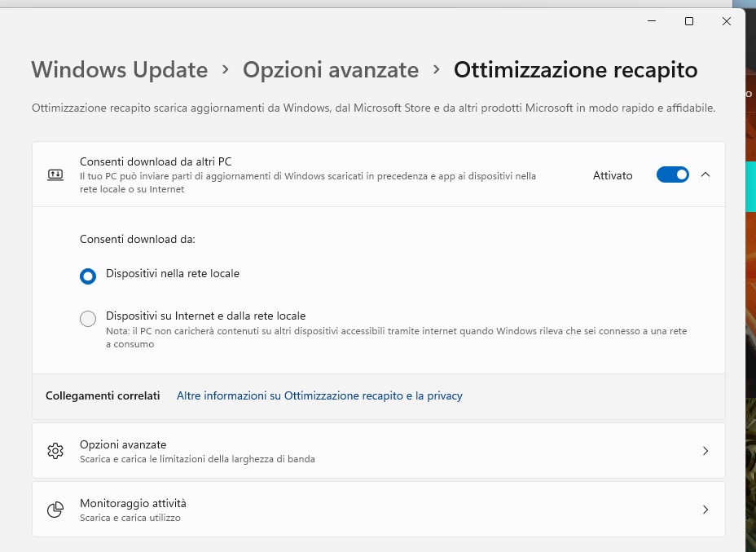Click the pie chart icon for Monitoraggio attività
The width and height of the screenshot is (756, 552).
(x=55, y=510)
